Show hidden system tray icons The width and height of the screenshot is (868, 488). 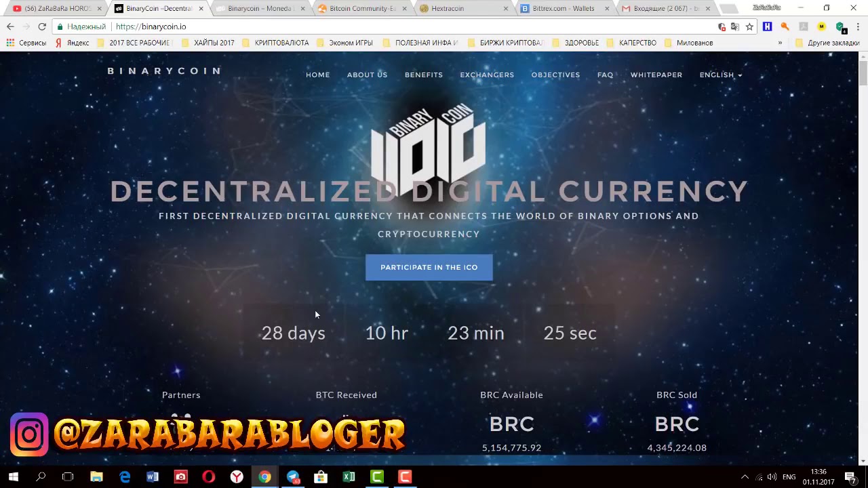click(745, 477)
